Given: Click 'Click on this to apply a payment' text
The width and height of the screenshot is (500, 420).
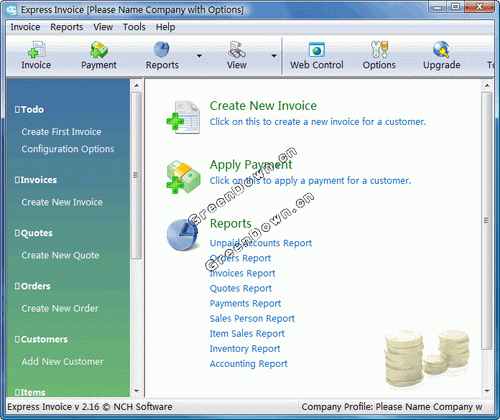Looking at the screenshot, I should click(x=310, y=181).
